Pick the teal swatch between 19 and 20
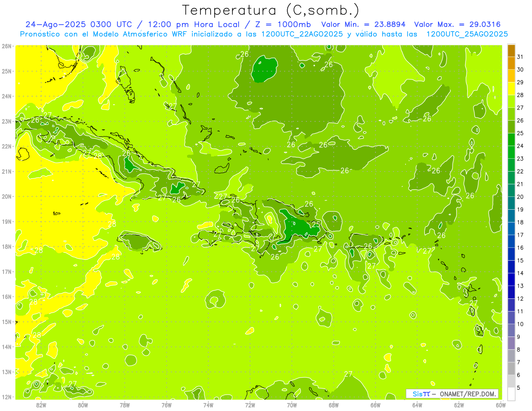Viewport: 532px width, 411px height. pyautogui.click(x=511, y=203)
